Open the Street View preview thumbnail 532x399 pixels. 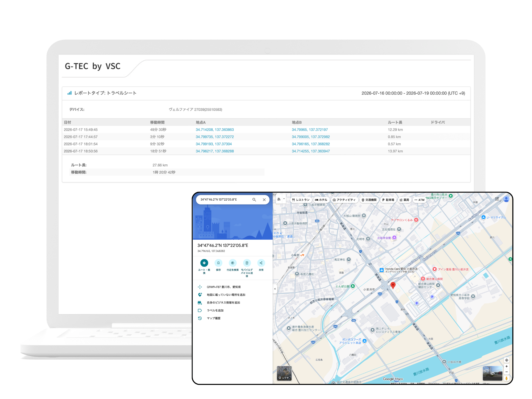tap(492, 373)
